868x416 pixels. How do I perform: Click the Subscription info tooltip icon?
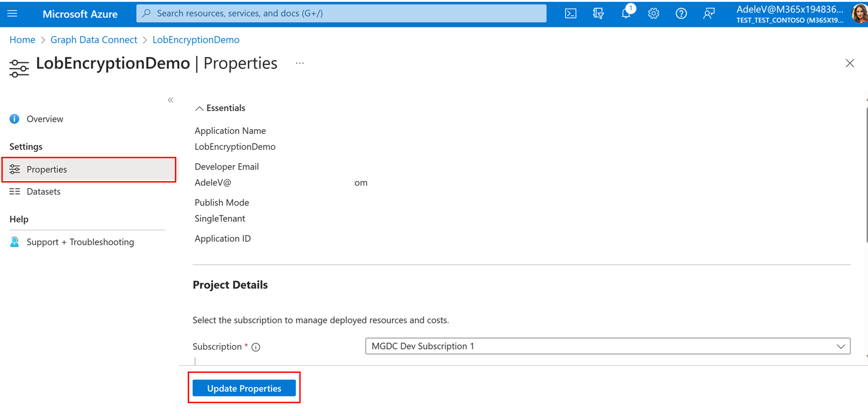[256, 347]
